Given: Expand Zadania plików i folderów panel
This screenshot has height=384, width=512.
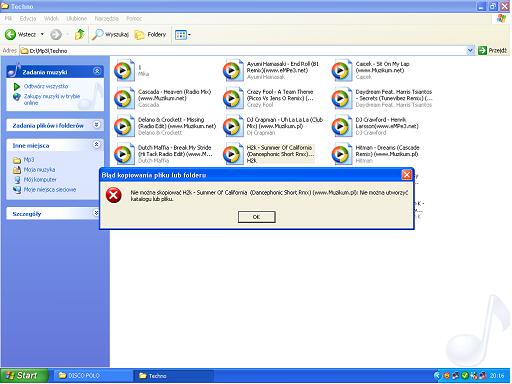Looking at the screenshot, I should coord(96,125).
